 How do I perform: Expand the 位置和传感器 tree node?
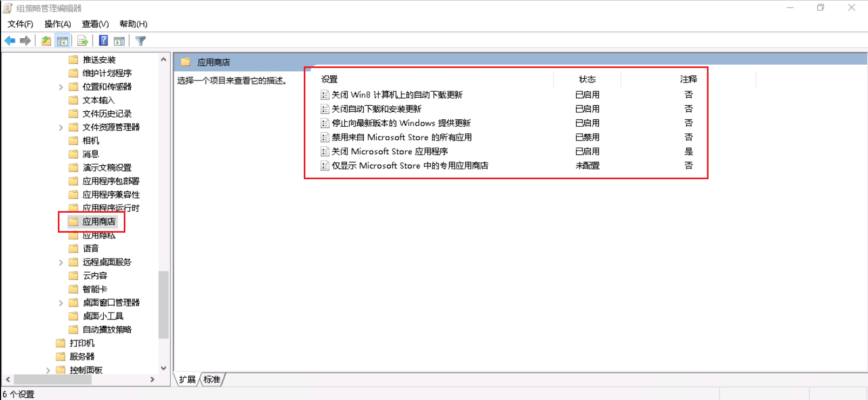tap(61, 87)
